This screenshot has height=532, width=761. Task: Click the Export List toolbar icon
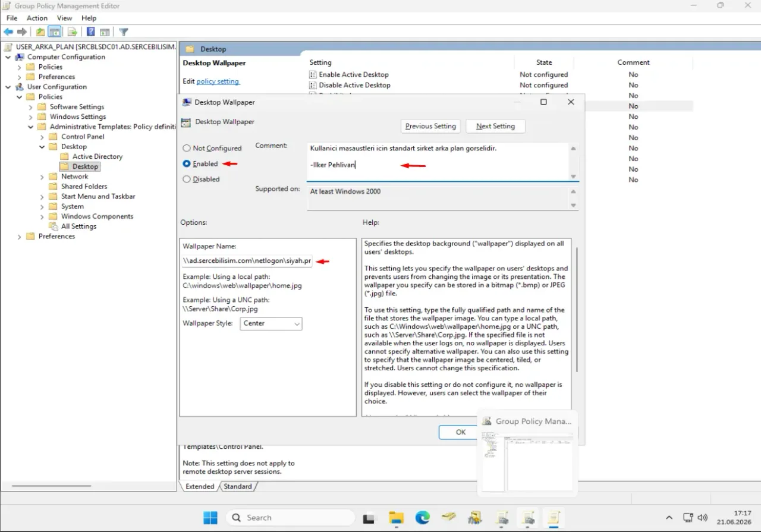(x=72, y=32)
